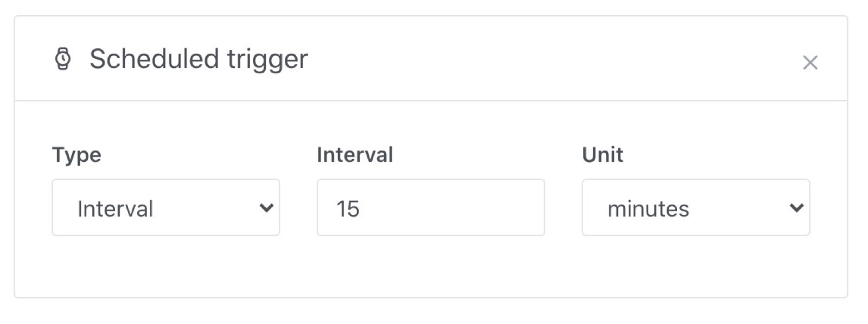The width and height of the screenshot is (868, 324).
Task: Click empty header space between title and X
Action: tap(542, 59)
